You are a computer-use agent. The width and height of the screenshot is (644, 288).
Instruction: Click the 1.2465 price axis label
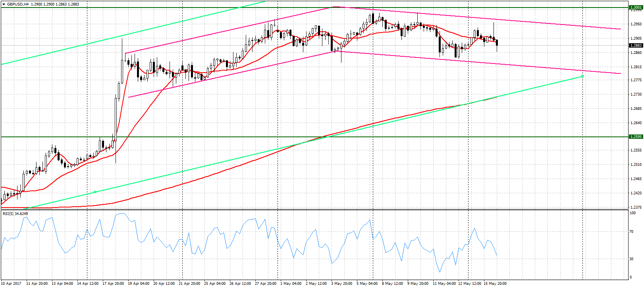pos(636,179)
